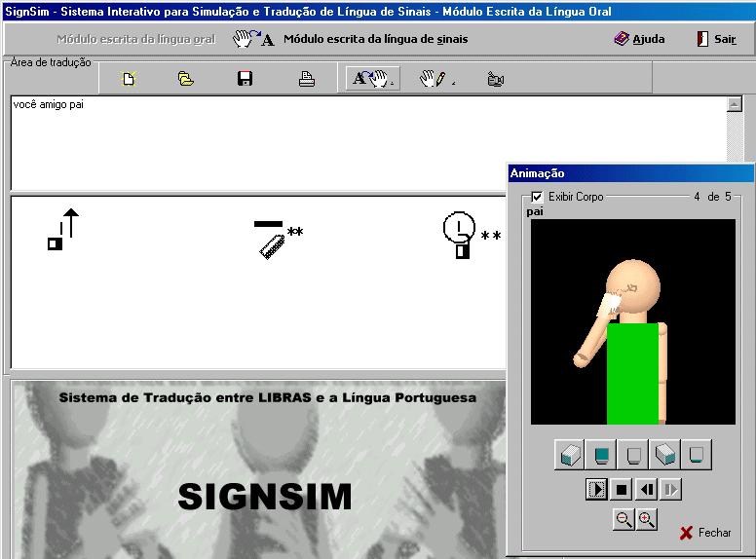This screenshot has width=756, height=559.
Task: Click the text-to-sign translation toolbar icon
Action: click(x=372, y=79)
